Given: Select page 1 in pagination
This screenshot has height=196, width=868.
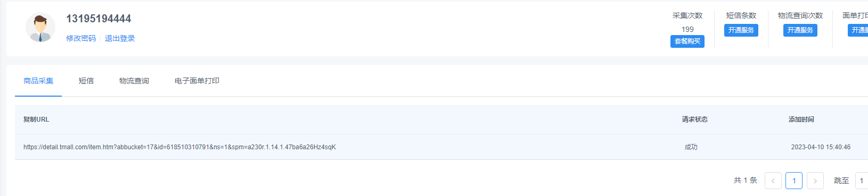Looking at the screenshot, I should (794, 181).
